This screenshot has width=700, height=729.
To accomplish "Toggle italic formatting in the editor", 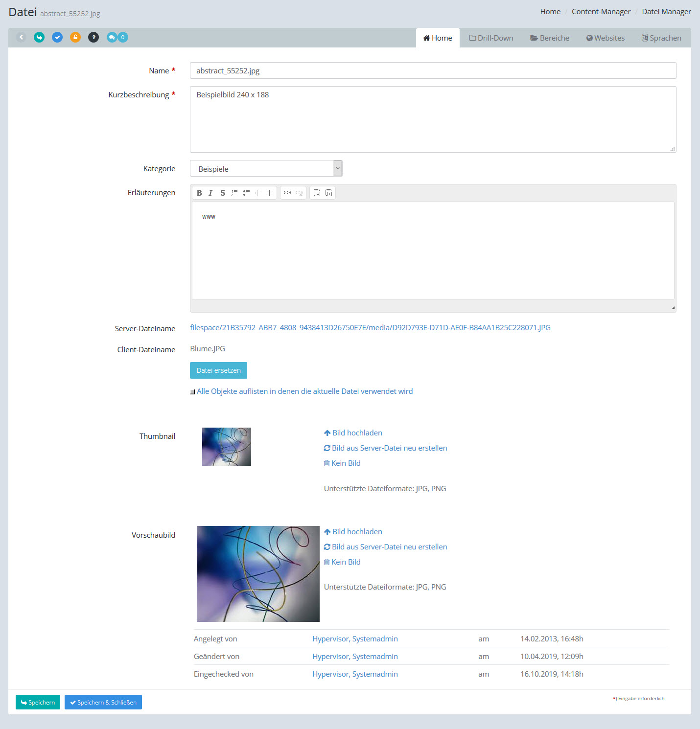I will coord(210,193).
